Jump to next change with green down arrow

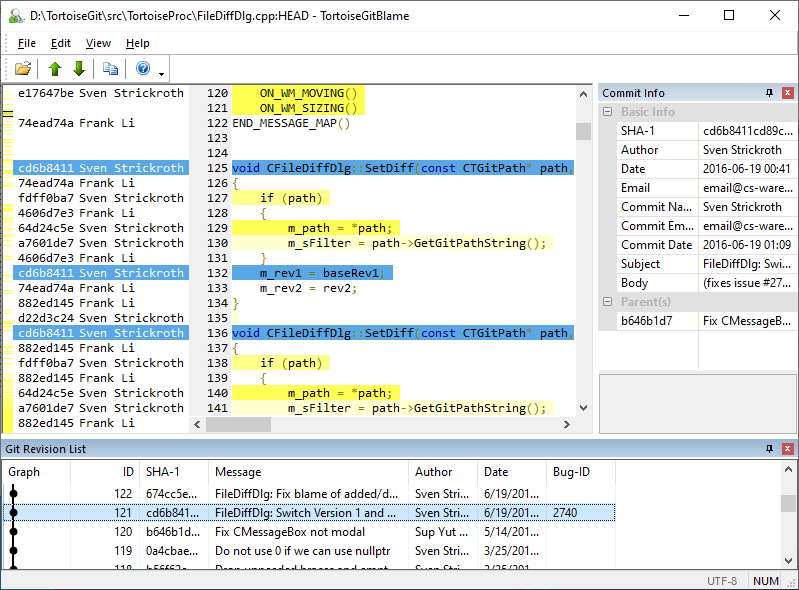(78, 69)
